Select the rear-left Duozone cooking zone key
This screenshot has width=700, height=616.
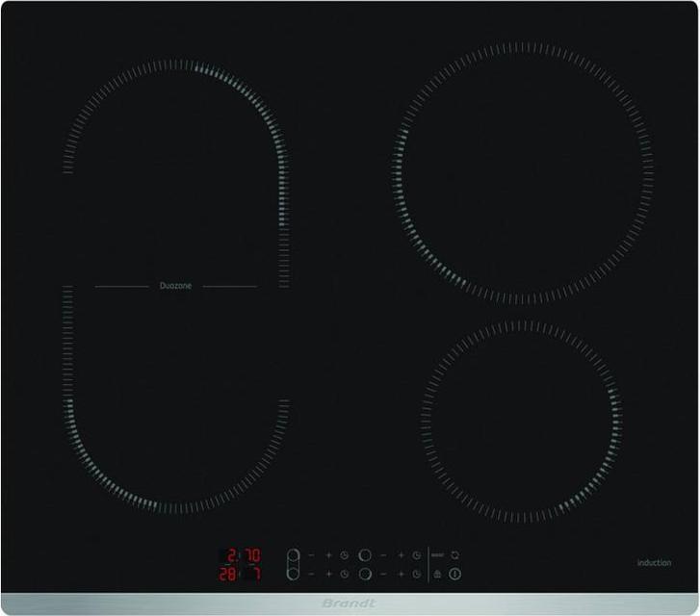click(x=293, y=557)
